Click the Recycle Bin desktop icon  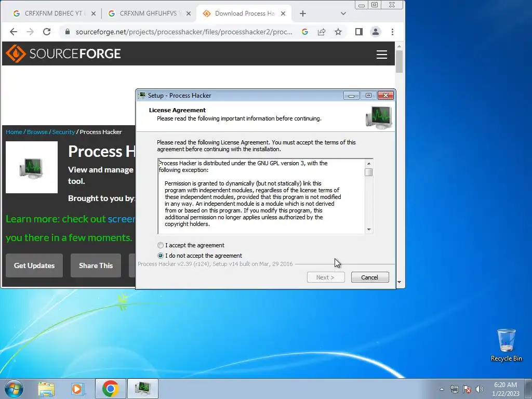(506, 345)
